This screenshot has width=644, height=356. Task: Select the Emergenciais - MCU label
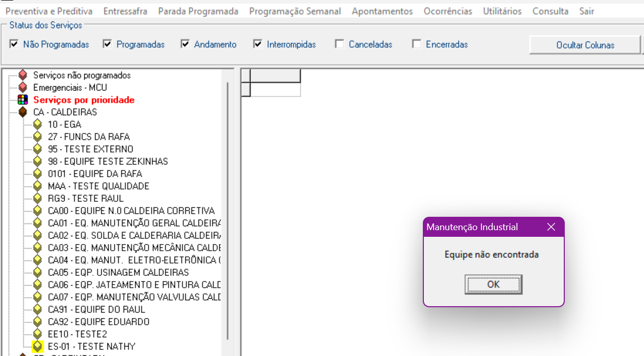(70, 87)
